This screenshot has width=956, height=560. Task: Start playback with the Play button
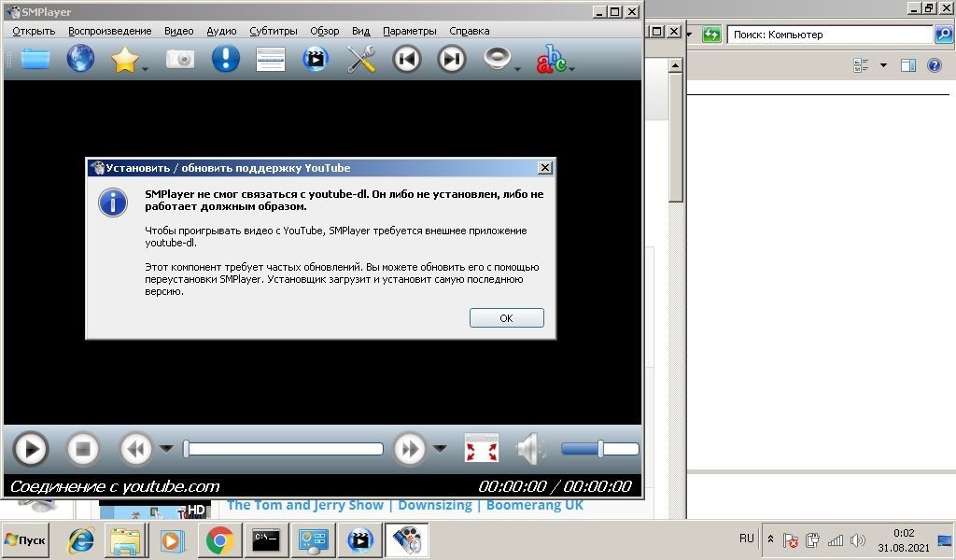30,449
